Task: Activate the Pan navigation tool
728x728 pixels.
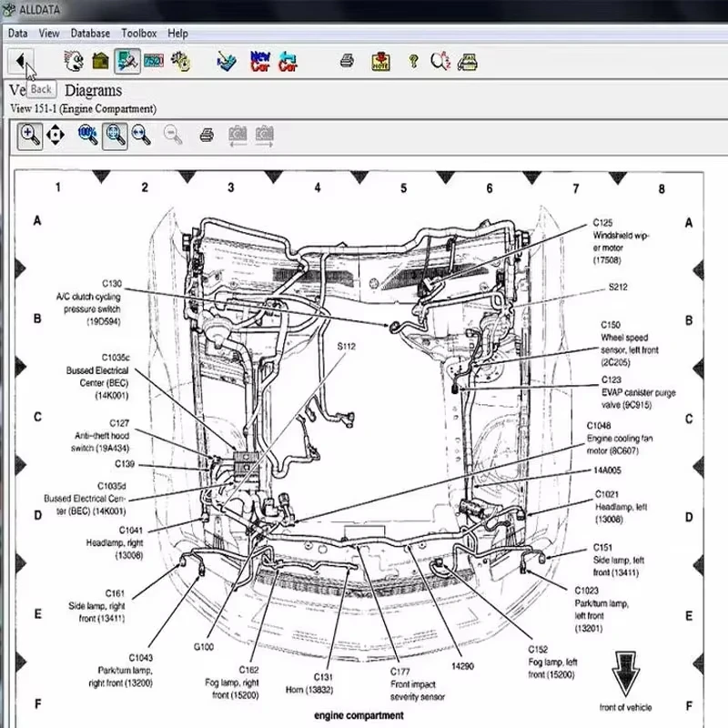Action: coord(56,135)
